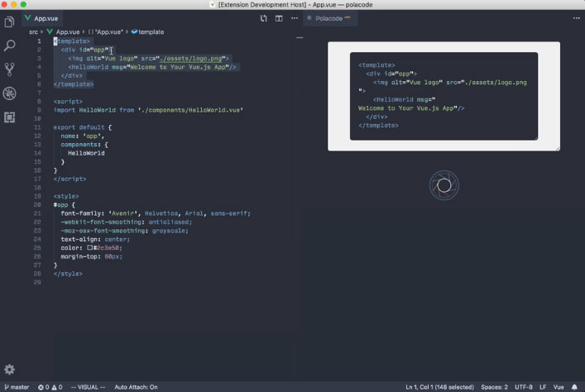585x392 pixels.
Task: Click the template breadcrumb item
Action: [x=149, y=31]
